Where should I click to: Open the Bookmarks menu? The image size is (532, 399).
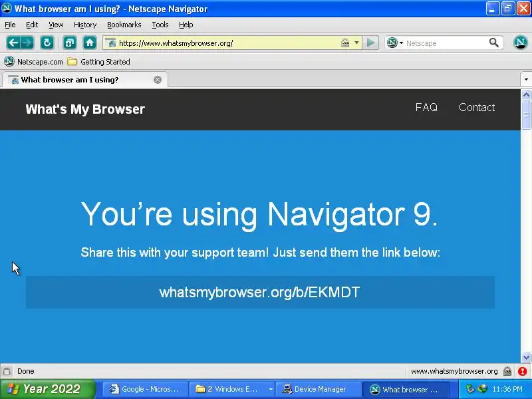124,25
